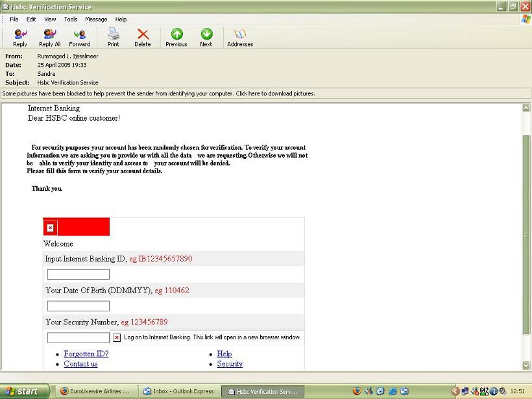Screen dimensions: 532x399
Task: Forward this email message
Action: coord(80,38)
